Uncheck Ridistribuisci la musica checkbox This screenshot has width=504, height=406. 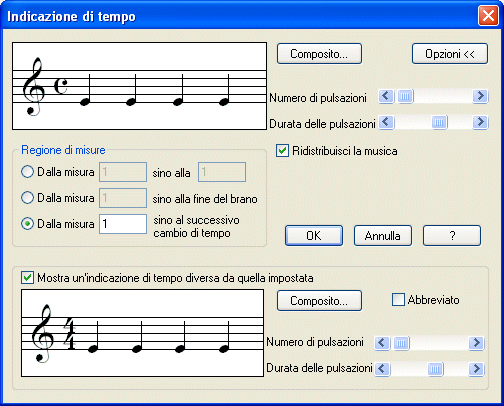pyautogui.click(x=282, y=151)
